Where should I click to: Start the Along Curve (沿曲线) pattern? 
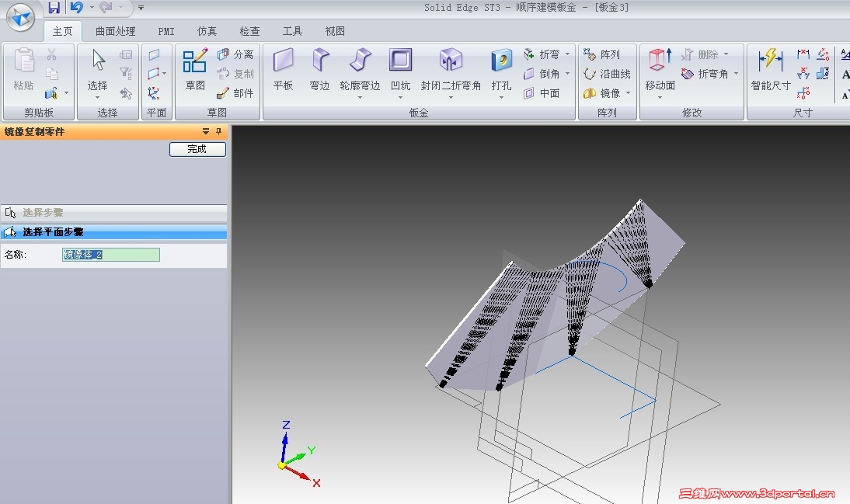point(607,74)
